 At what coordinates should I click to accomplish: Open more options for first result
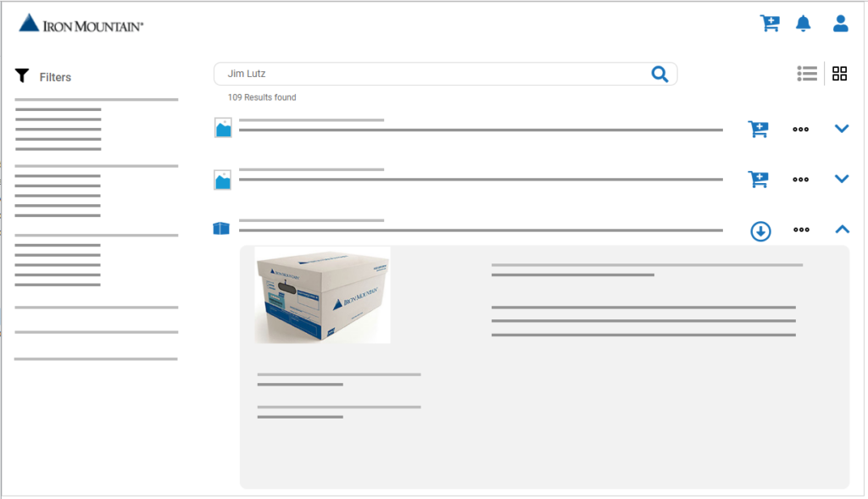(x=800, y=129)
